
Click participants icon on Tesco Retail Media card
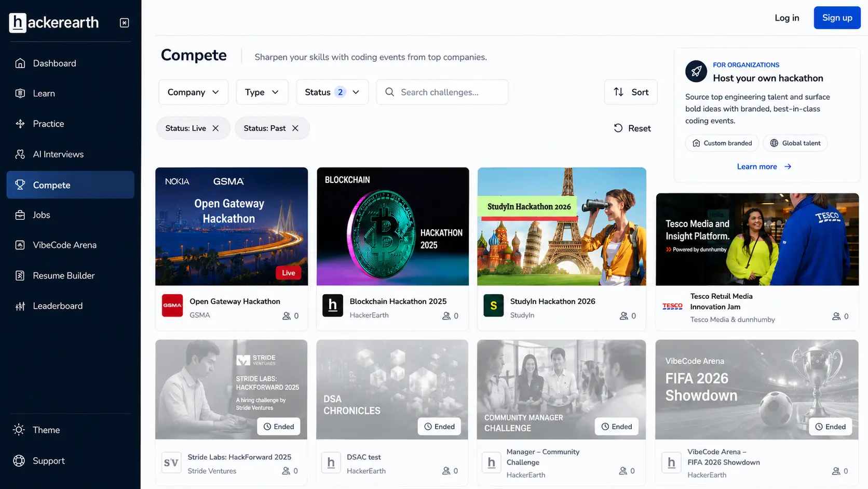coord(836,316)
